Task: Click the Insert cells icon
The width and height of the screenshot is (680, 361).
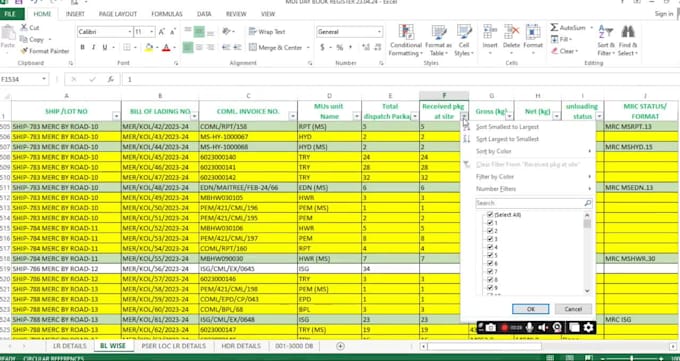Action: tap(490, 33)
